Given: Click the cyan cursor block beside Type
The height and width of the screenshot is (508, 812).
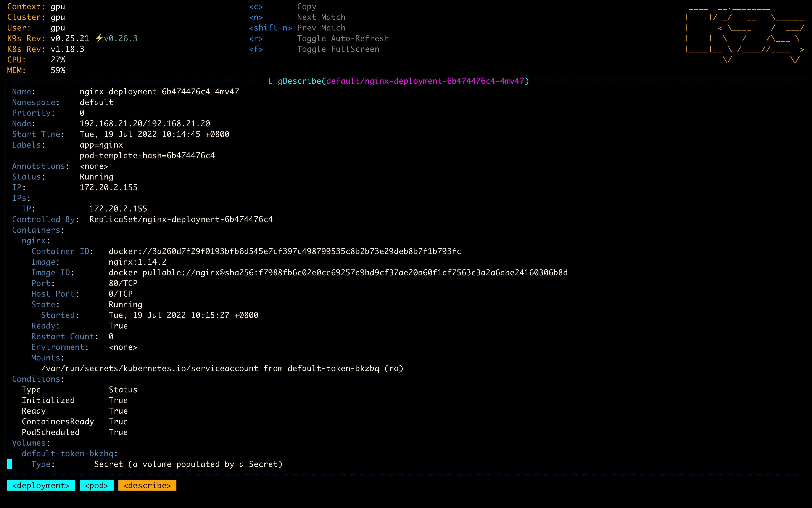Looking at the screenshot, I should [10, 464].
